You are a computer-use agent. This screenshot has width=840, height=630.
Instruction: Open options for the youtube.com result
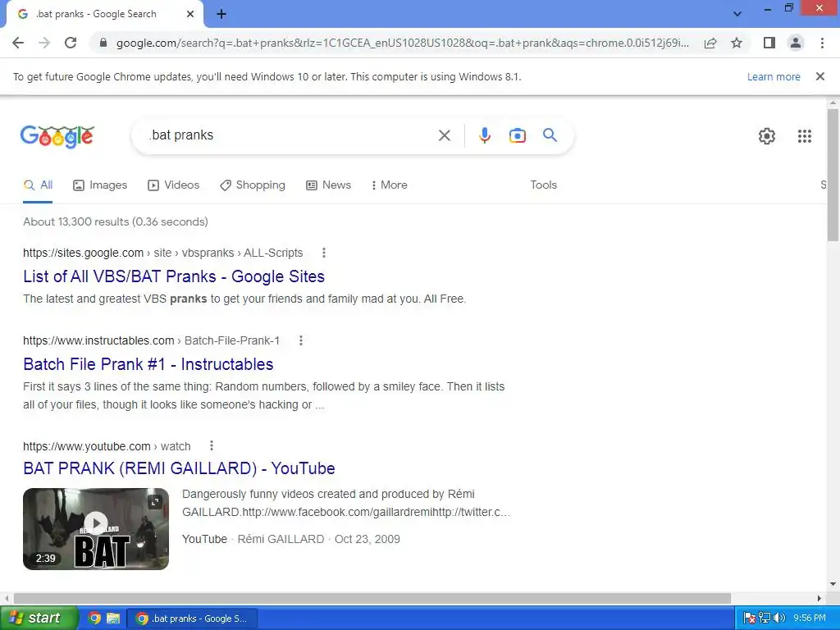click(x=212, y=445)
